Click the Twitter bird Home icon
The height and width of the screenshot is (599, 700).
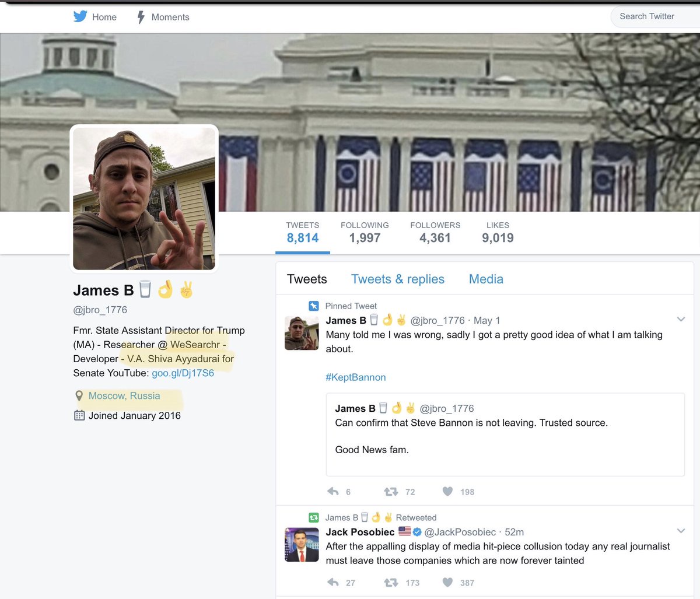click(80, 16)
